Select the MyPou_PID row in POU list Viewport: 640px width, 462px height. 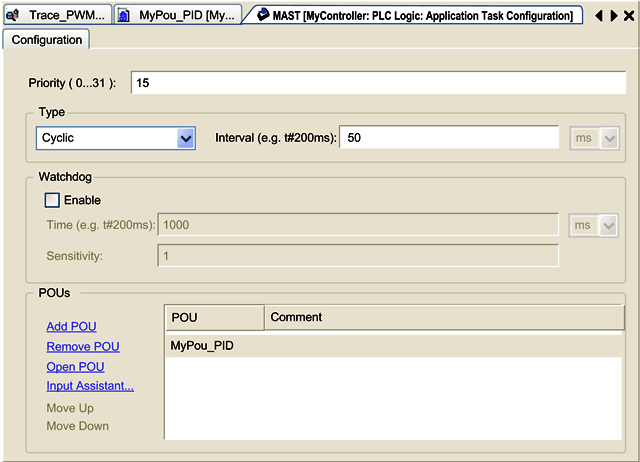tap(203, 346)
